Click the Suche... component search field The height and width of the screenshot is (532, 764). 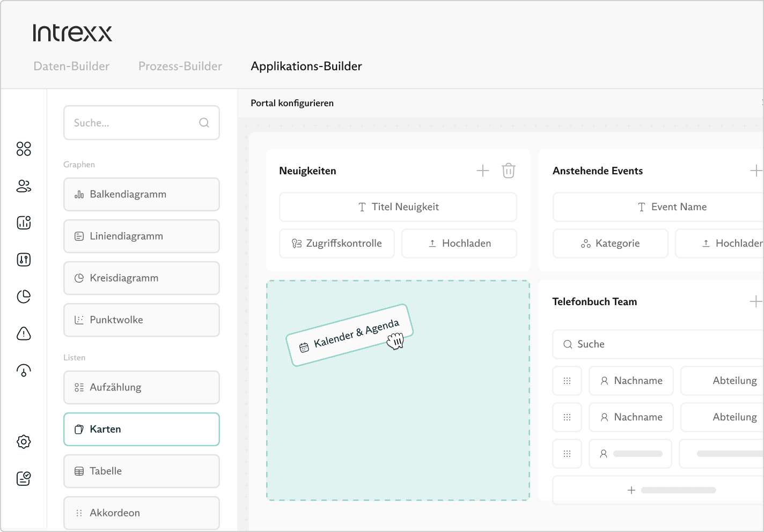click(134, 123)
